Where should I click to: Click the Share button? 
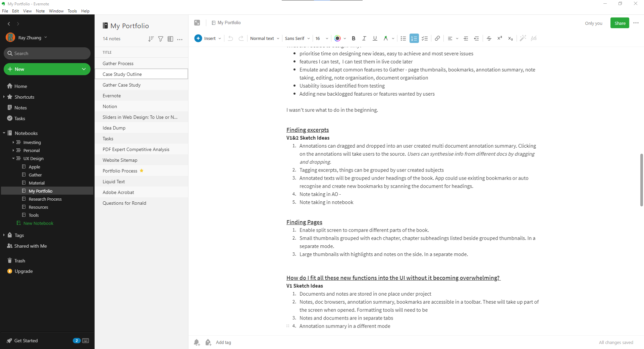(x=619, y=23)
